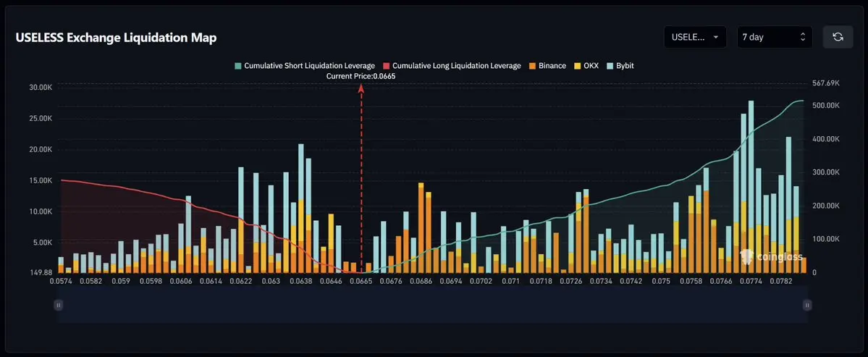Screen dimensions: 868x357
Task: Click the green short leverage legend swatch
Action: pos(237,66)
